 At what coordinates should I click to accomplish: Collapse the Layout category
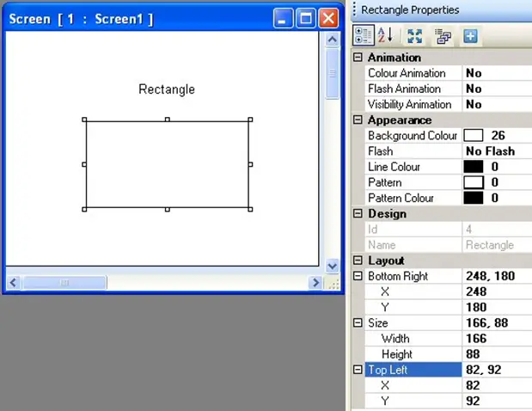(358, 260)
